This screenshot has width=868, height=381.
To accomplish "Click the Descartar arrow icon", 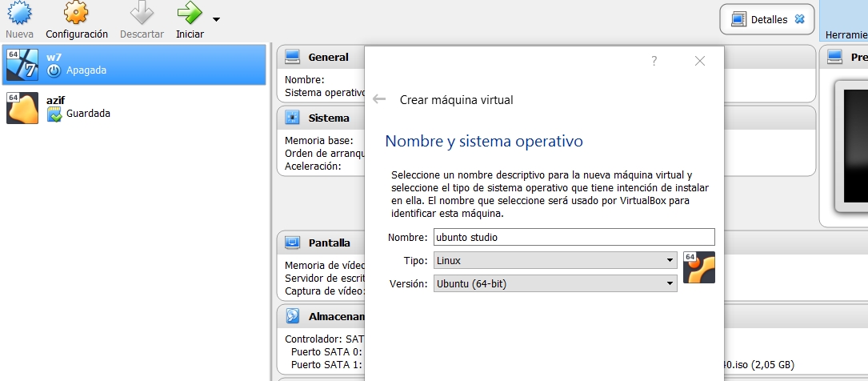I will [142, 14].
